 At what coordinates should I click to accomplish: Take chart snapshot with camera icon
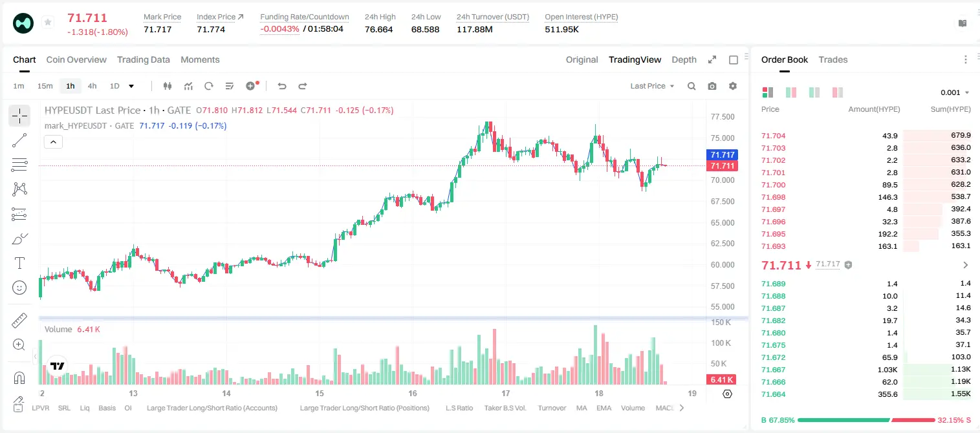[712, 86]
